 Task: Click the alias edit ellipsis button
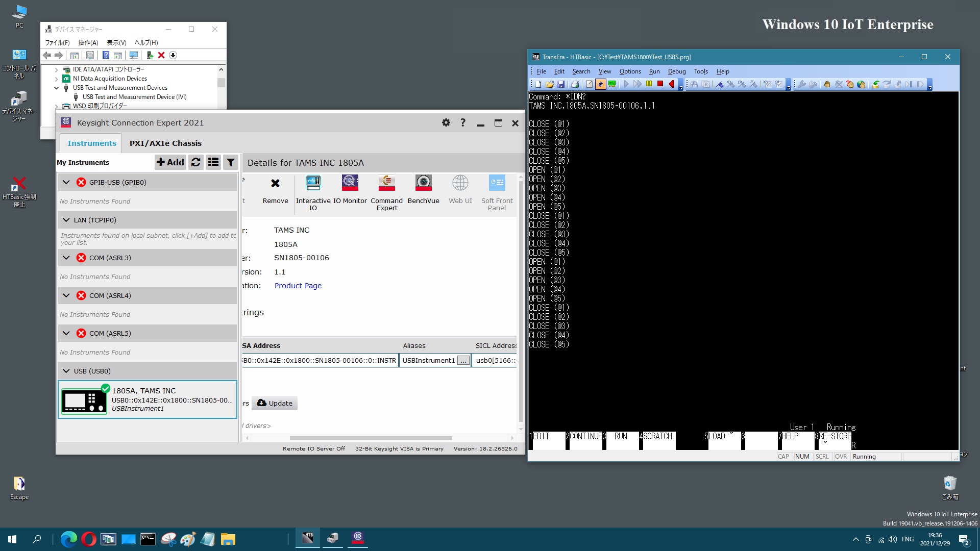click(463, 361)
